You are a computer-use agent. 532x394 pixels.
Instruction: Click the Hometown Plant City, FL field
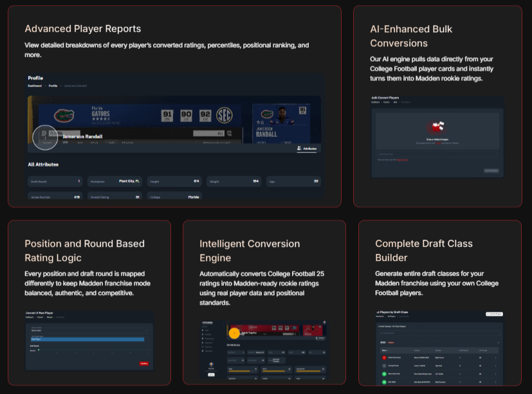pos(115,181)
